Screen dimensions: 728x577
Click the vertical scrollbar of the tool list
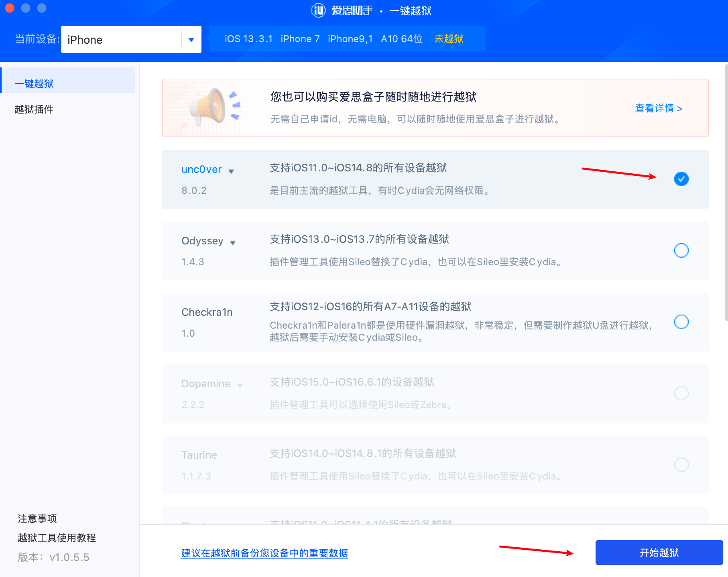click(x=726, y=193)
